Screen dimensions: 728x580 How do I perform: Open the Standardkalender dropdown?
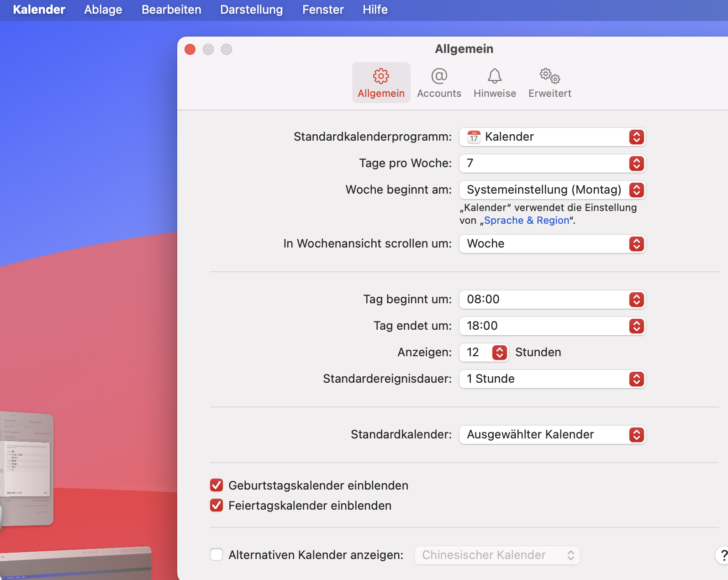pyautogui.click(x=552, y=435)
